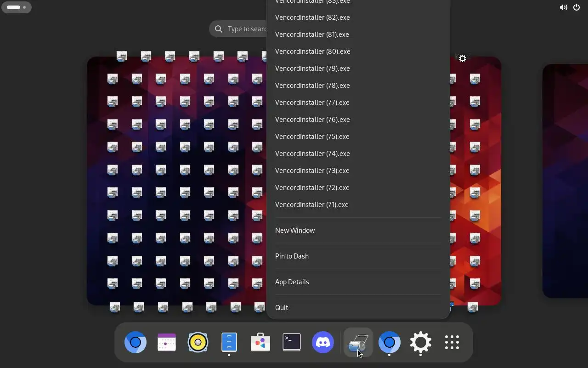Open the Files file-cabinet dash icon
This screenshot has height=368, width=588.
[x=229, y=342]
